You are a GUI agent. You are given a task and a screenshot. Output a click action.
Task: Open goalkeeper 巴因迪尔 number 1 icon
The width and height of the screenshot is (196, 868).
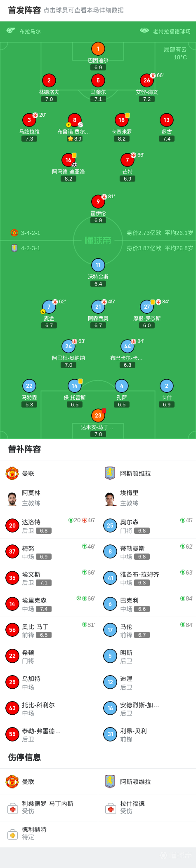(x=98, y=49)
